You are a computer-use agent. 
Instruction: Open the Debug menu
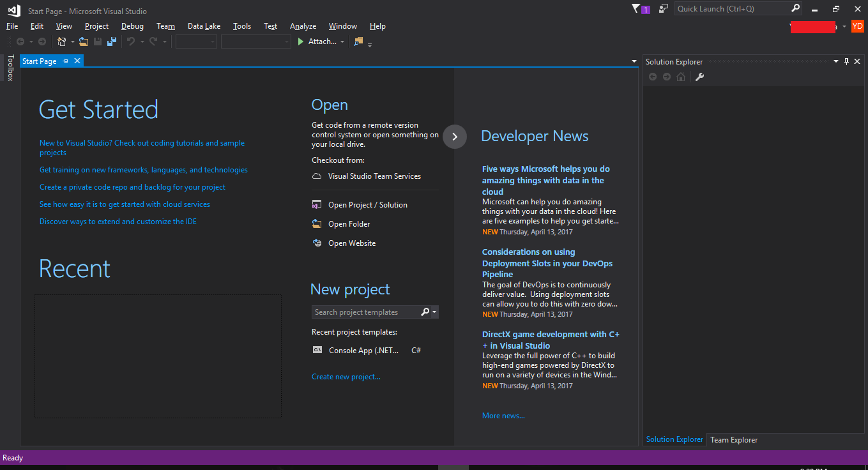pos(132,26)
